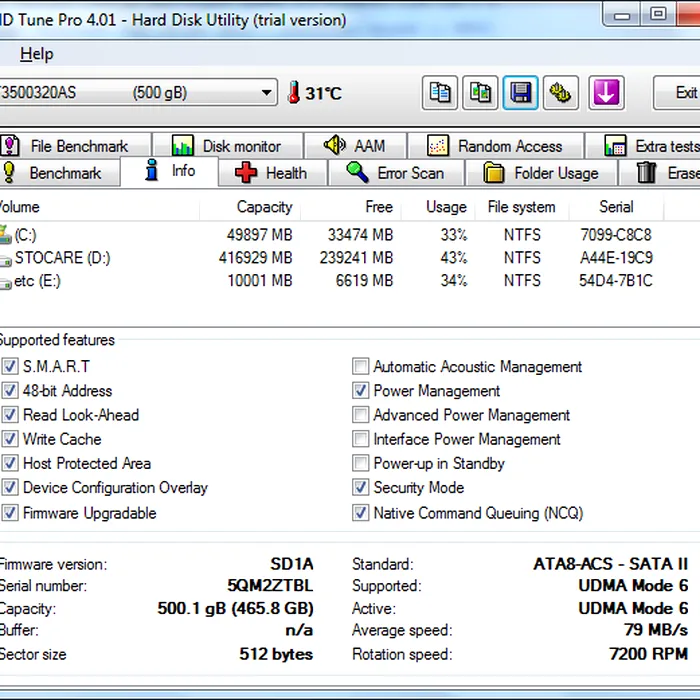Toggle the Host Protected Area checkbox
This screenshot has height=700, width=700.
click(x=10, y=463)
